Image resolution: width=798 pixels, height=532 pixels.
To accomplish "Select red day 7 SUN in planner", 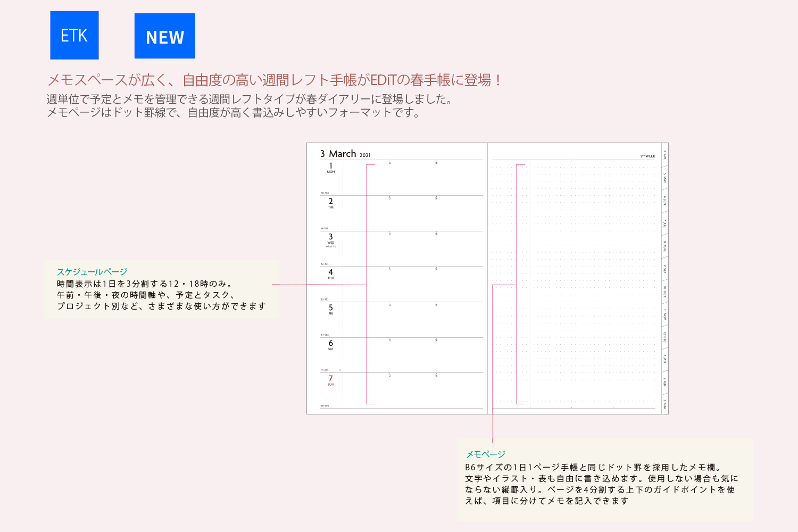I will (x=331, y=381).
